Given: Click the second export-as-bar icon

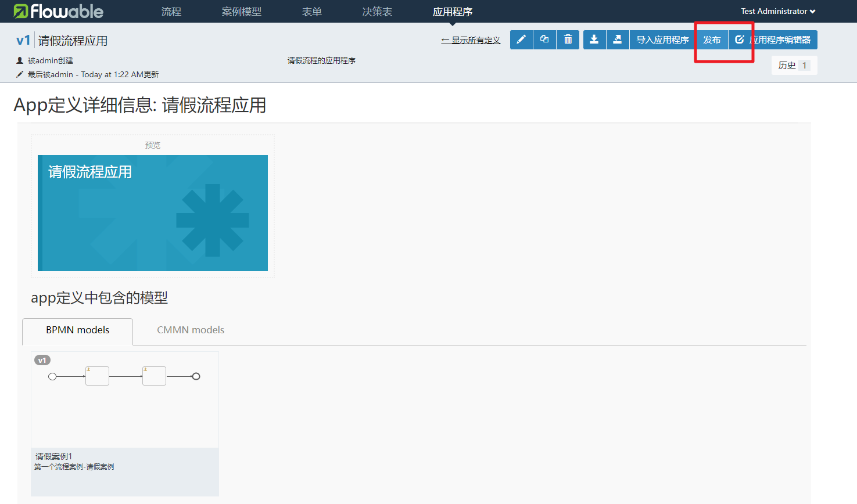Looking at the screenshot, I should pos(618,39).
